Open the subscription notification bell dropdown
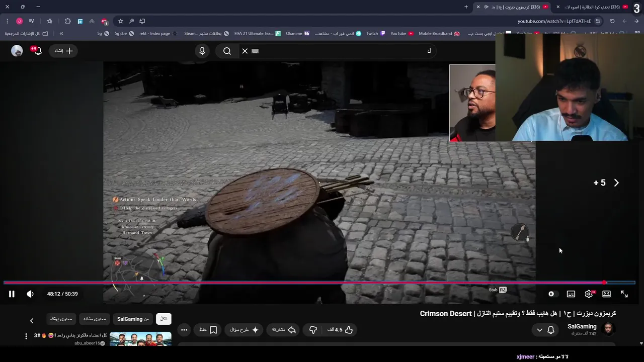 pos(546,330)
